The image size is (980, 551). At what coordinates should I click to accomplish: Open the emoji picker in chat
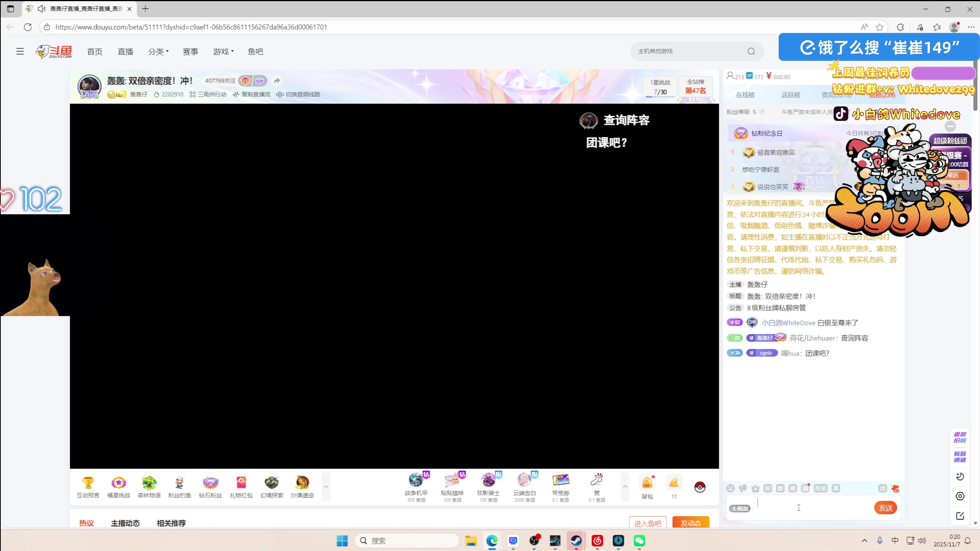pyautogui.click(x=730, y=488)
